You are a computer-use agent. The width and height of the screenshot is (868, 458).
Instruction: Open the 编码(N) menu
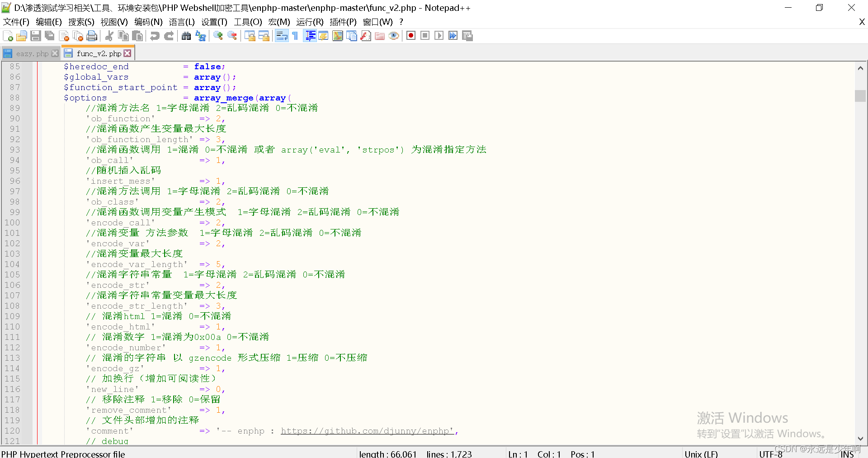click(x=148, y=22)
